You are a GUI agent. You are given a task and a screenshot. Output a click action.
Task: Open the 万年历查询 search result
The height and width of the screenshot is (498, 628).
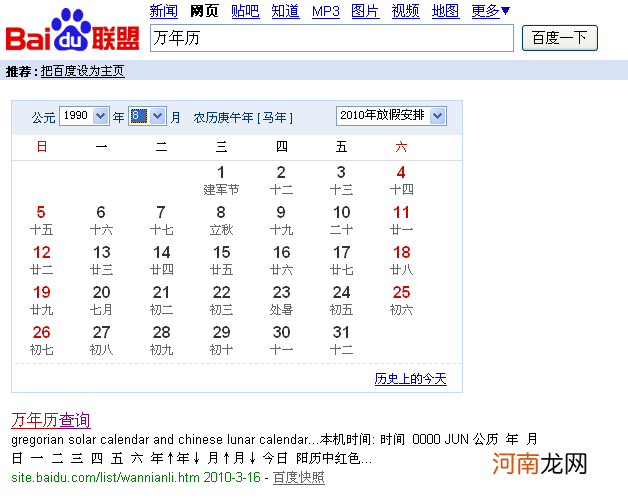coord(50,420)
